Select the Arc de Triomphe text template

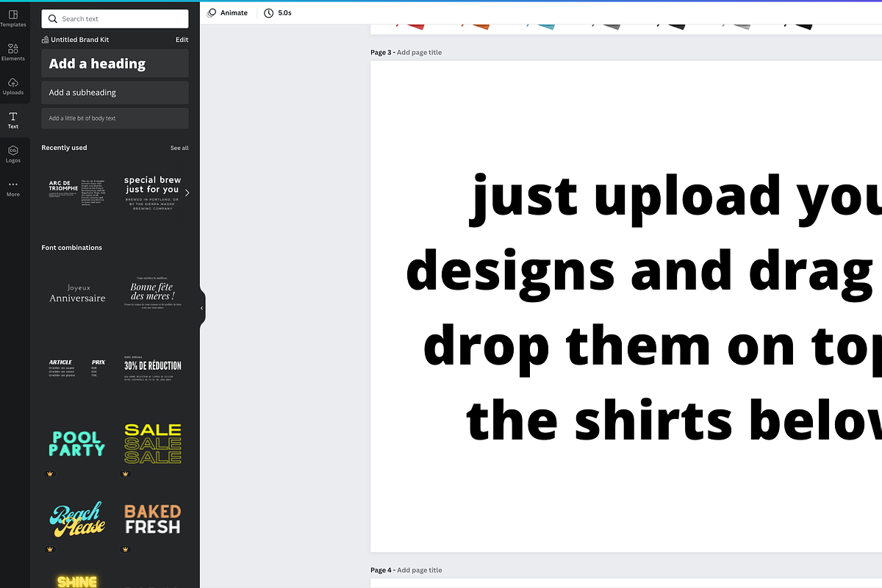point(76,193)
